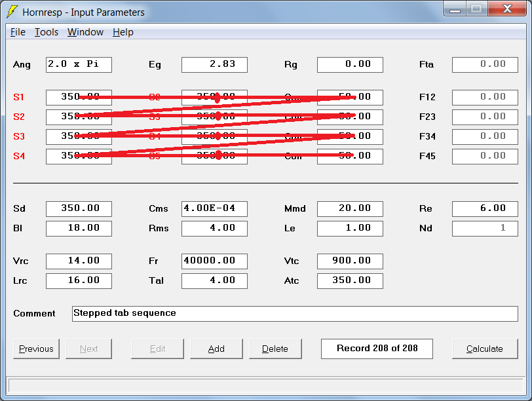Click the Fr field showing 40000.00

[x=214, y=261]
